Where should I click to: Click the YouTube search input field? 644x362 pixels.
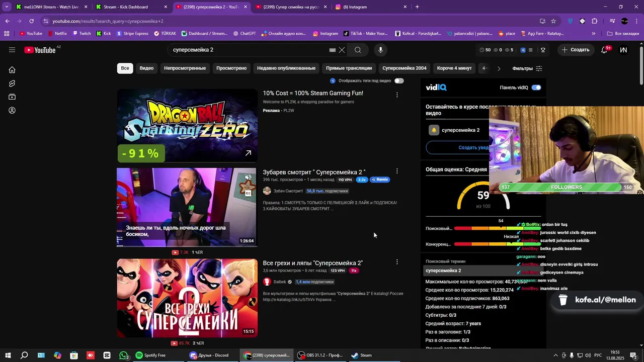click(249, 50)
